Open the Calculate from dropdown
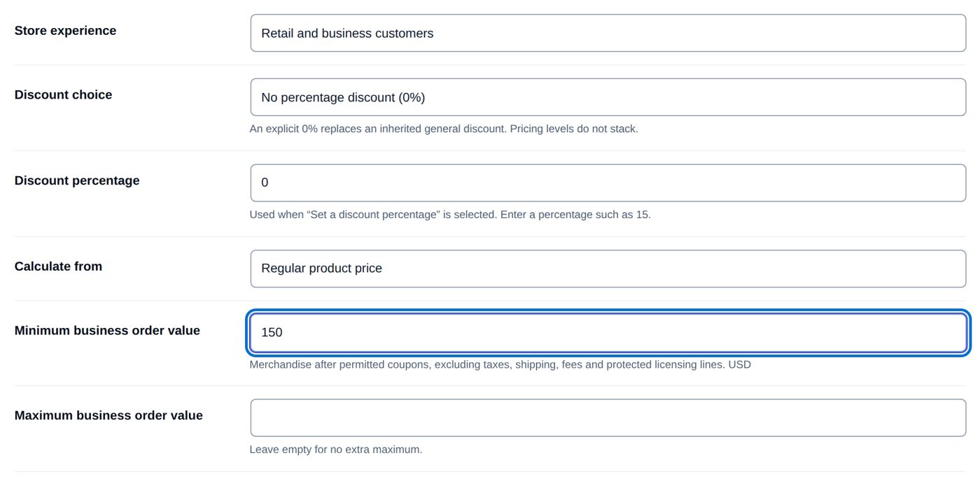 point(608,269)
